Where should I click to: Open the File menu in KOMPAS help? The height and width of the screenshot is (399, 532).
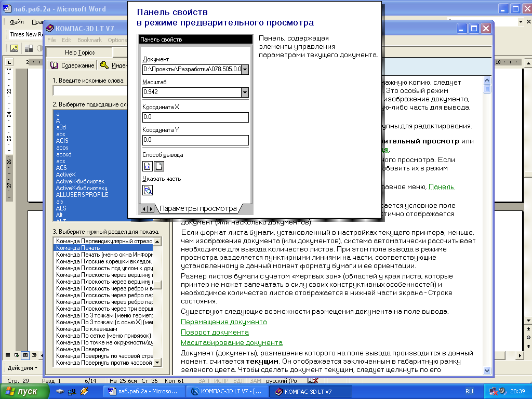[x=51, y=40]
